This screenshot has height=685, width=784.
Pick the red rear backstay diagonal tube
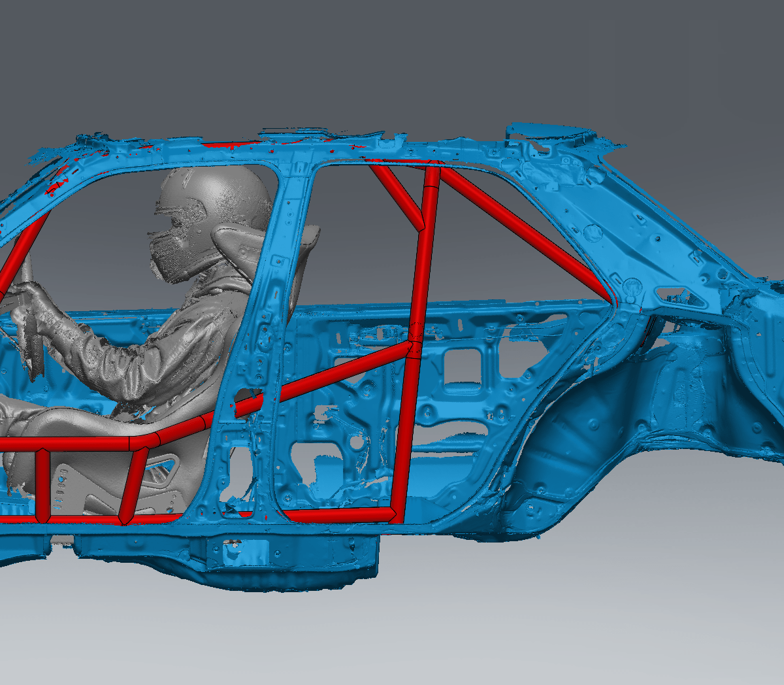tap(527, 234)
